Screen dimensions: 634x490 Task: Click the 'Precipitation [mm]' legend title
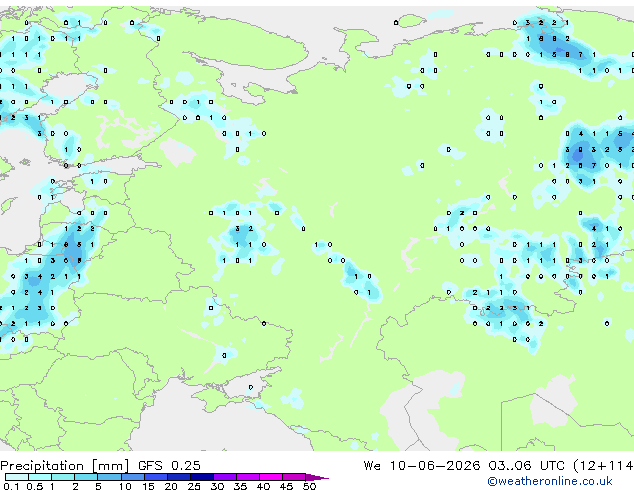tap(65, 466)
